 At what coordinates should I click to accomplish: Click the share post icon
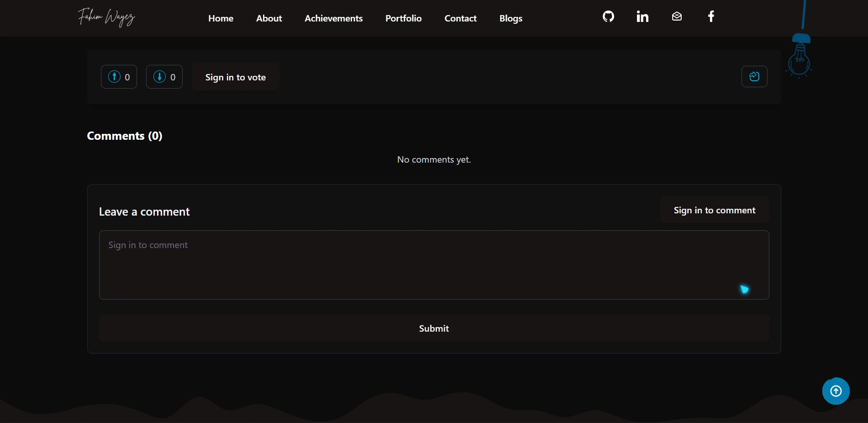754,77
